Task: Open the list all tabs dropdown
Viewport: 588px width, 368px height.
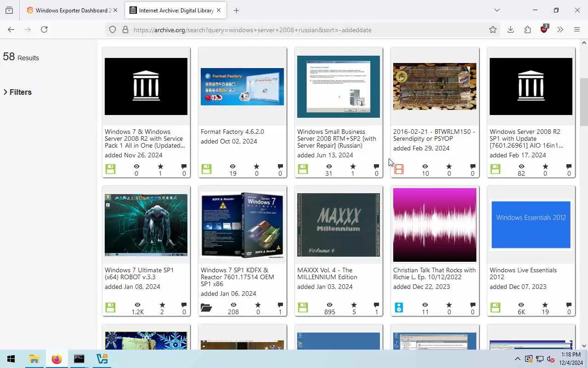Action: [497, 10]
